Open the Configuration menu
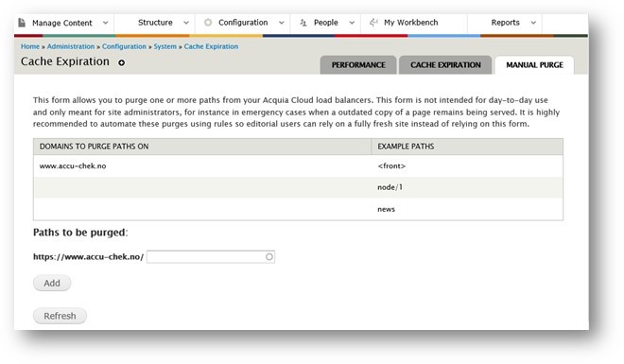624x364 pixels. point(243,23)
